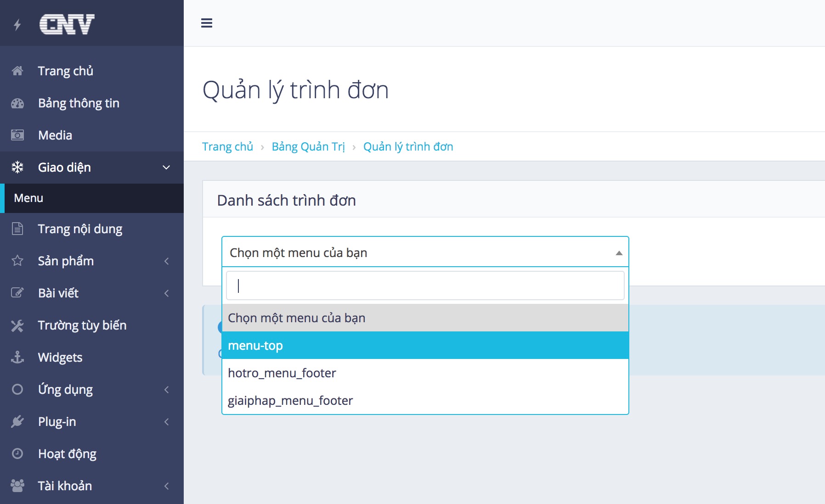Viewport: 825px width, 504px height.
Task: Click the hamburger menu toggle icon
Action: [x=207, y=23]
